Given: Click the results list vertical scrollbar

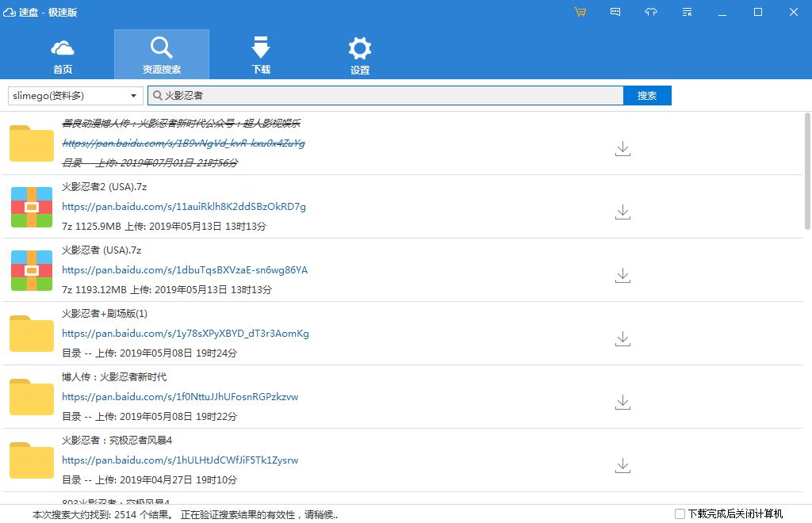Looking at the screenshot, I should (x=807, y=170).
